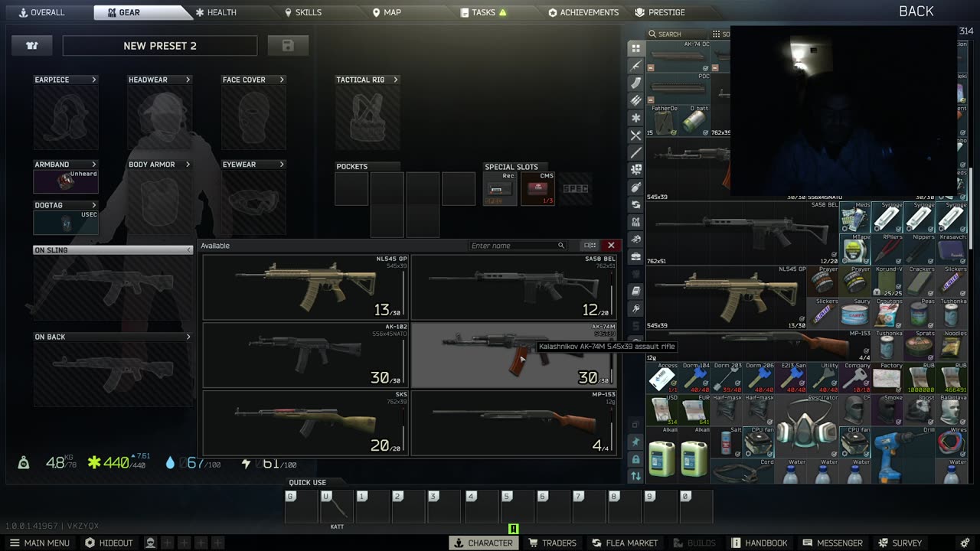
Task: Switch to the Health tab
Action: pos(216,12)
